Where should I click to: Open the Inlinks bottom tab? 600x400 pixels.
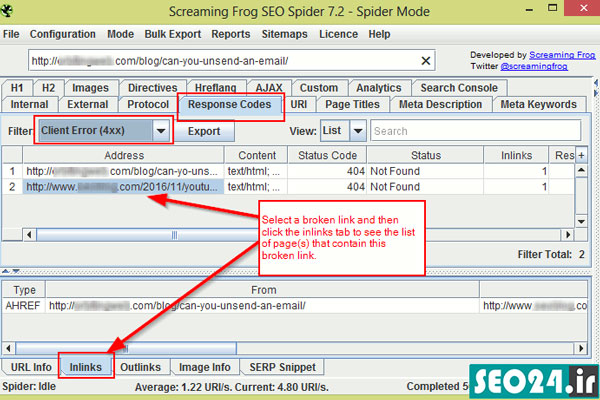[x=86, y=367]
